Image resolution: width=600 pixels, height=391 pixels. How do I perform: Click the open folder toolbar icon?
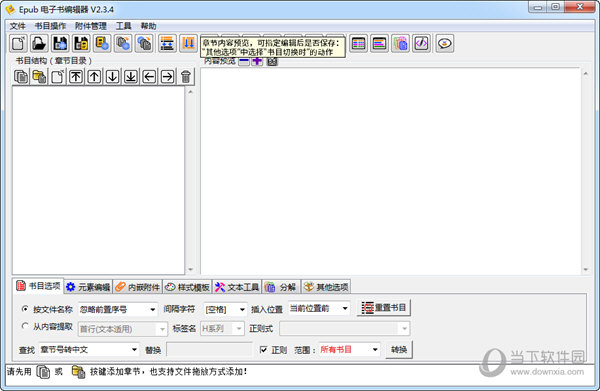tap(39, 43)
